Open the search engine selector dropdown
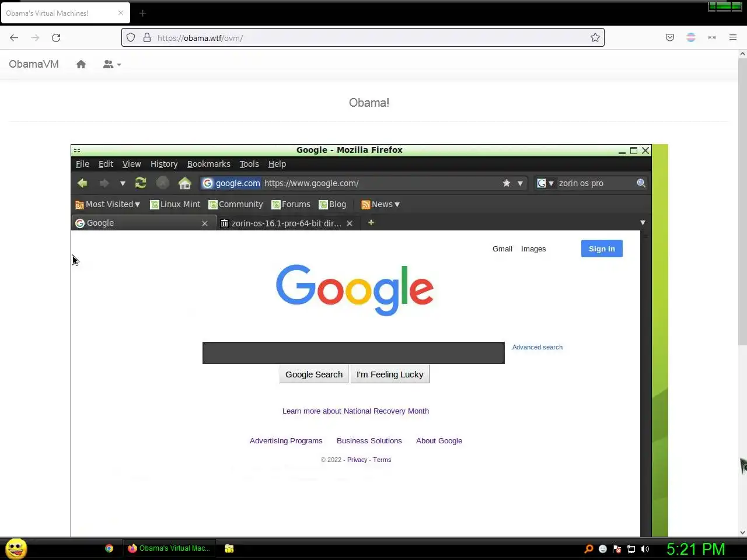Image resolution: width=747 pixels, height=560 pixels. pos(545,183)
